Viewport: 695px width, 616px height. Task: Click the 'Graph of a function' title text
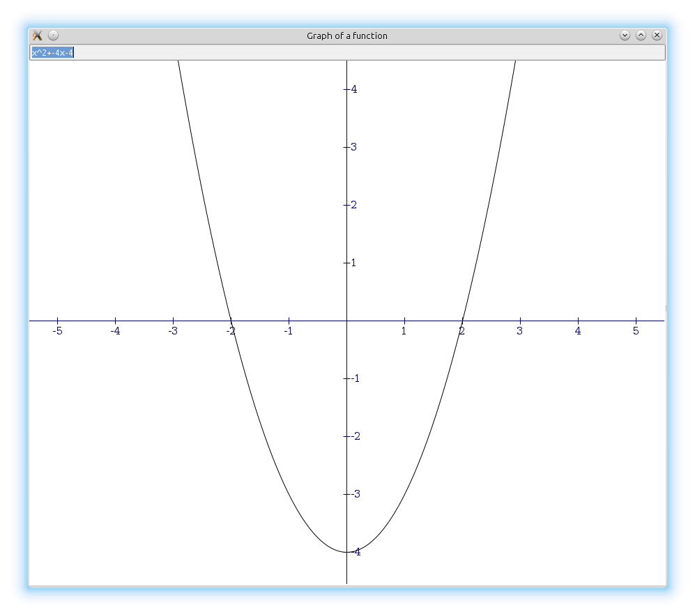click(347, 36)
